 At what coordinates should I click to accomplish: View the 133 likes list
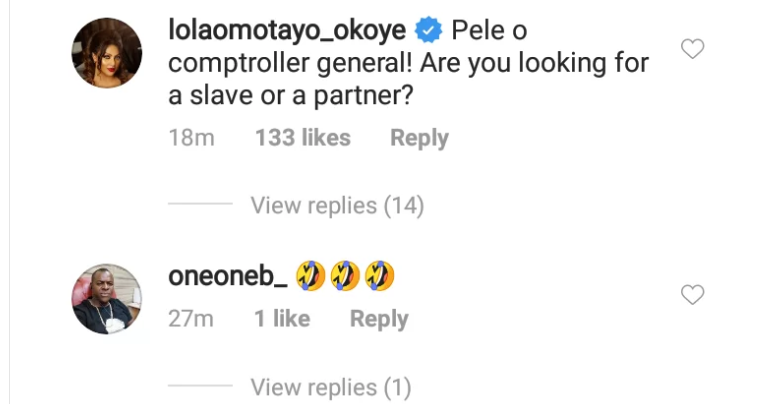(x=303, y=138)
